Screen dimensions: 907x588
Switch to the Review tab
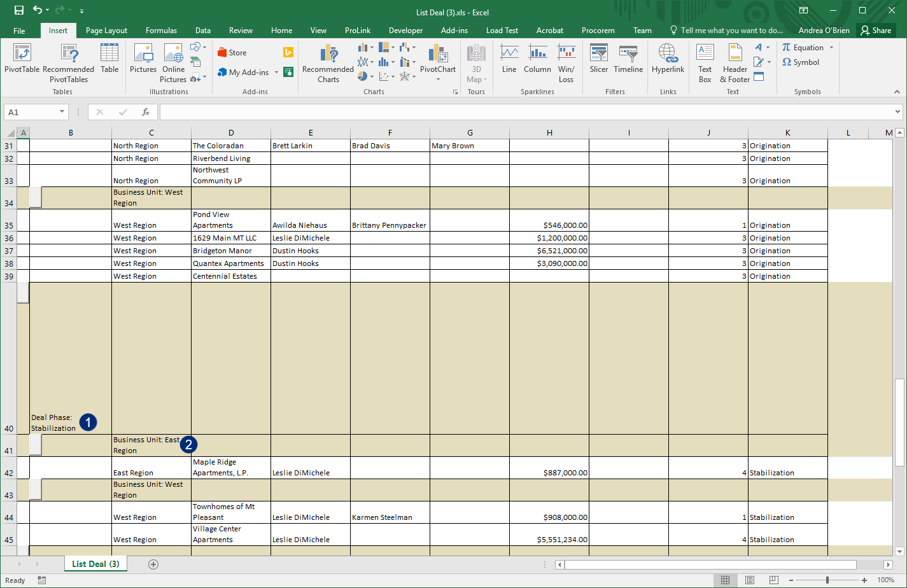(x=241, y=31)
